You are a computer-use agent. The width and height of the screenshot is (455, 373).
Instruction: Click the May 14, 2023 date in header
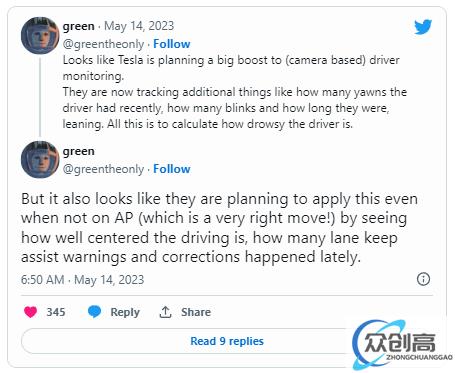(x=139, y=26)
